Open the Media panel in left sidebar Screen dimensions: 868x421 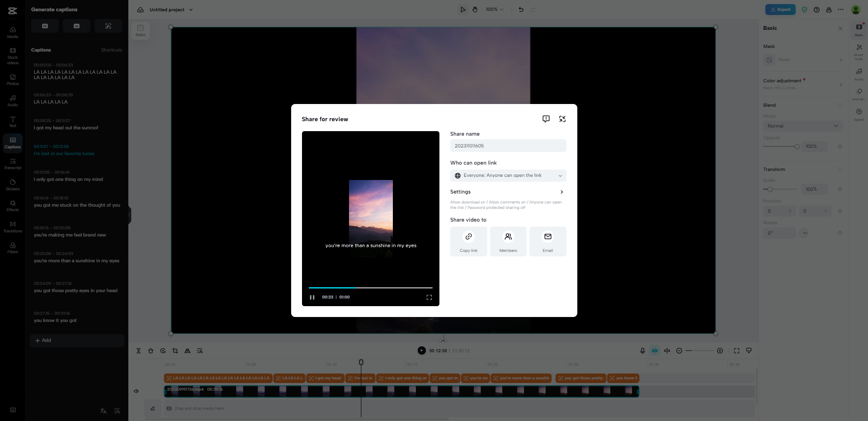tap(13, 32)
